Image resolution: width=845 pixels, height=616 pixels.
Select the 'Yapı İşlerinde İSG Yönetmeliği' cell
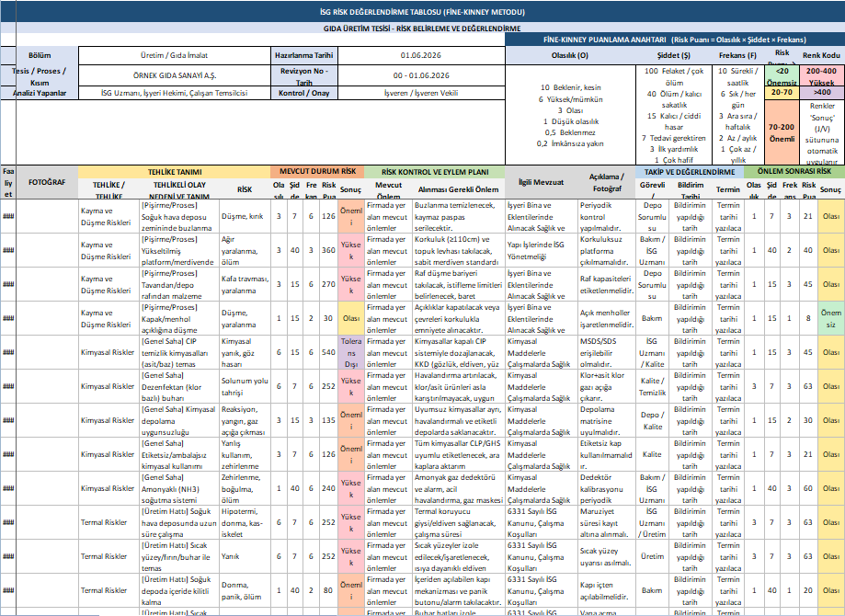[x=541, y=250]
